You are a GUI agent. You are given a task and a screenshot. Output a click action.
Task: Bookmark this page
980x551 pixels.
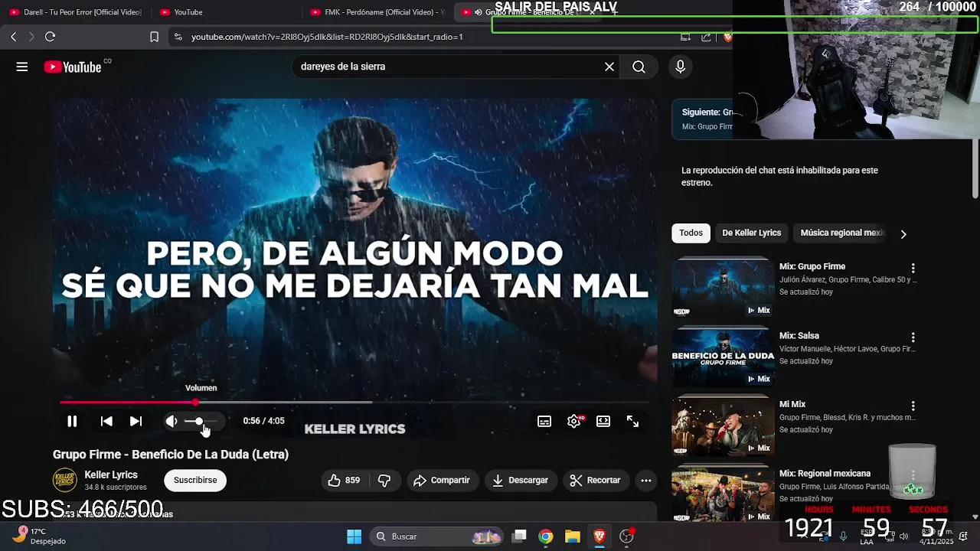[154, 37]
